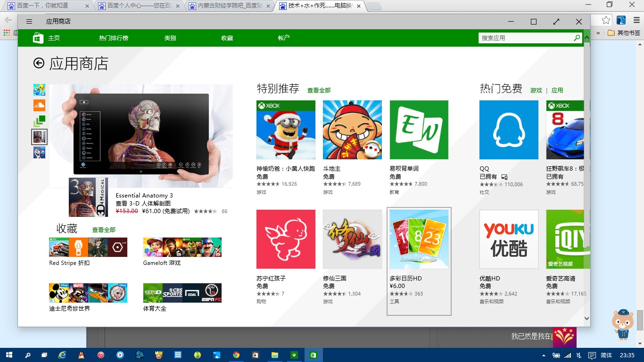Click the Store scrollbar up arrow
The width and height of the screenshot is (644, 362).
[x=587, y=37]
